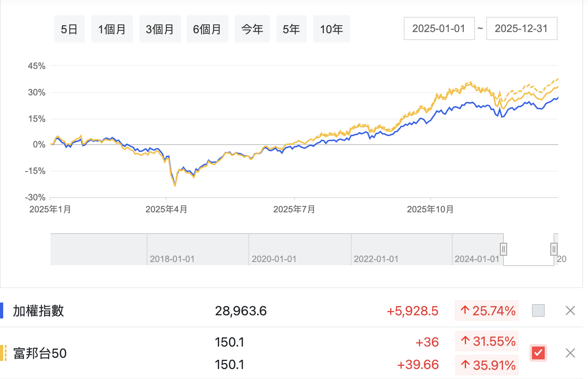Click the 25.74% change badge
The image size is (588, 379).
487,310
